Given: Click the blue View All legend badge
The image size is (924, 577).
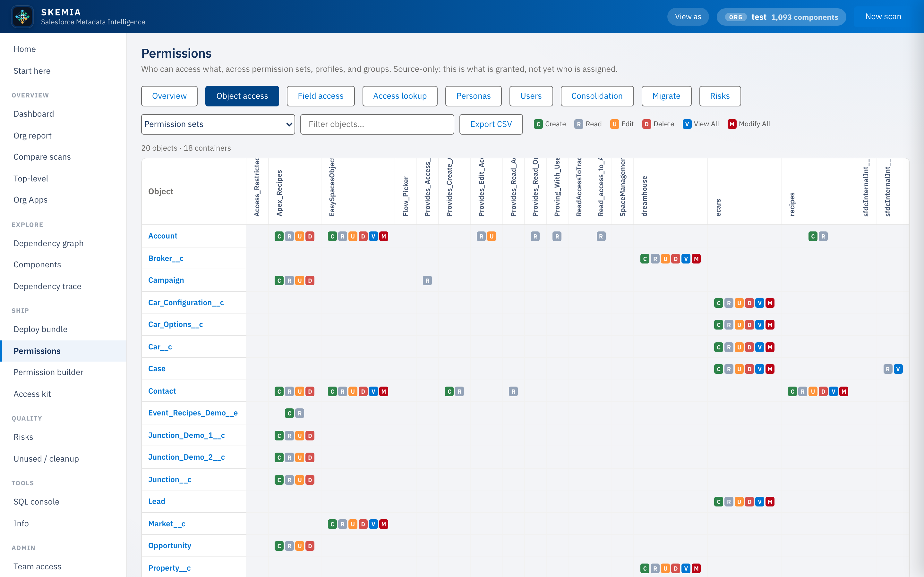Looking at the screenshot, I should tap(687, 124).
